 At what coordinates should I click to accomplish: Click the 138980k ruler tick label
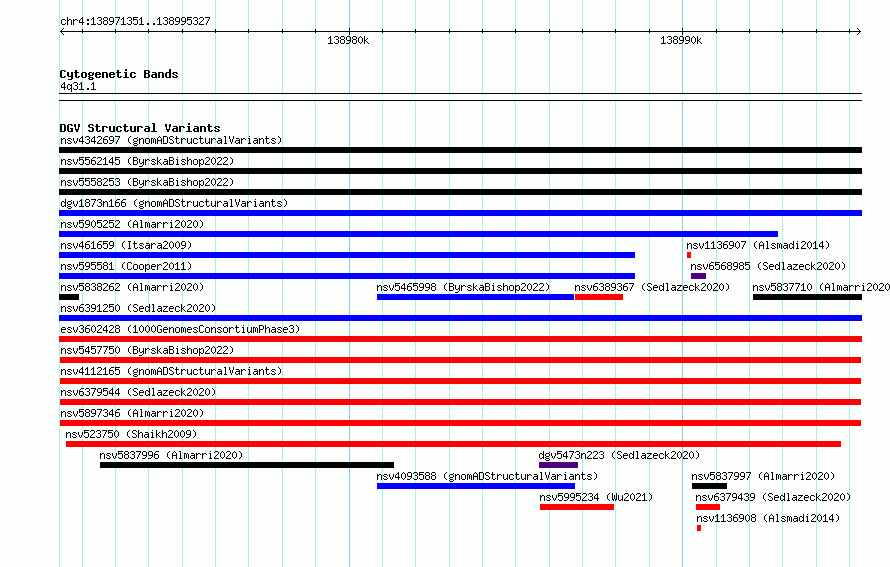[x=348, y=40]
